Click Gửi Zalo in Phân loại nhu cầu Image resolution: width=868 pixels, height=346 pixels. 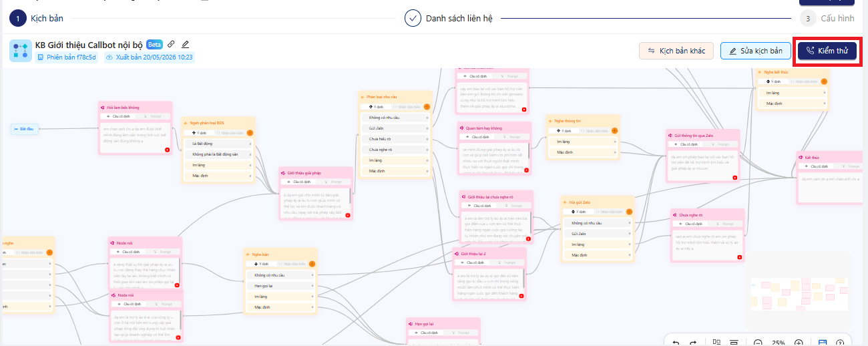click(x=394, y=128)
